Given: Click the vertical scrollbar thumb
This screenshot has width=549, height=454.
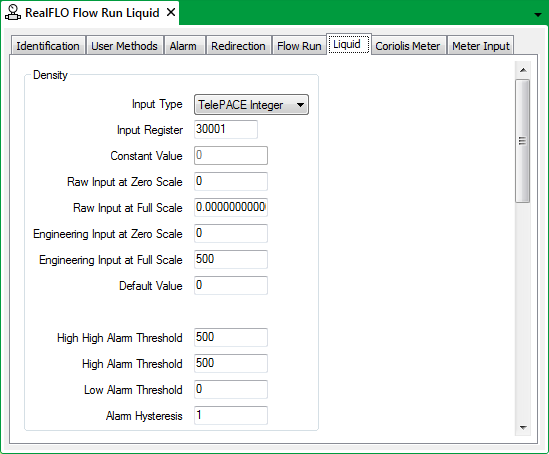Looking at the screenshot, I should click(x=522, y=141).
